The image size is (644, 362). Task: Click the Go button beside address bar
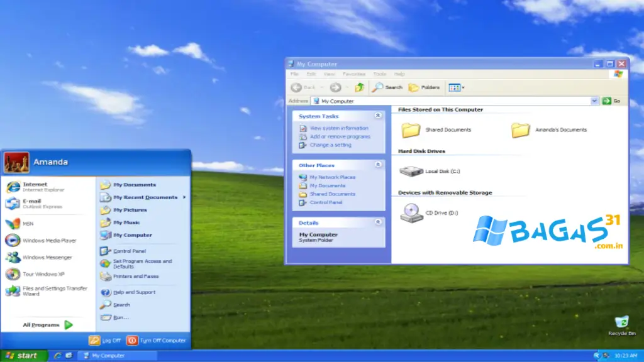point(606,101)
